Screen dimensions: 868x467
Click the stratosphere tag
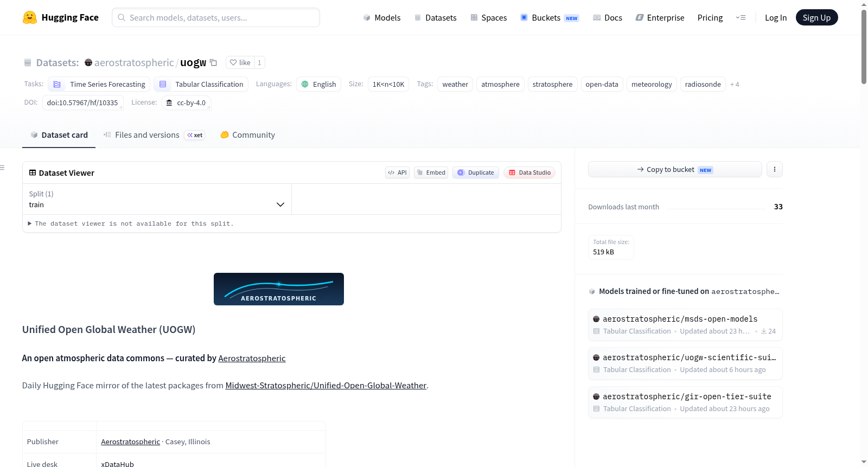click(x=552, y=84)
